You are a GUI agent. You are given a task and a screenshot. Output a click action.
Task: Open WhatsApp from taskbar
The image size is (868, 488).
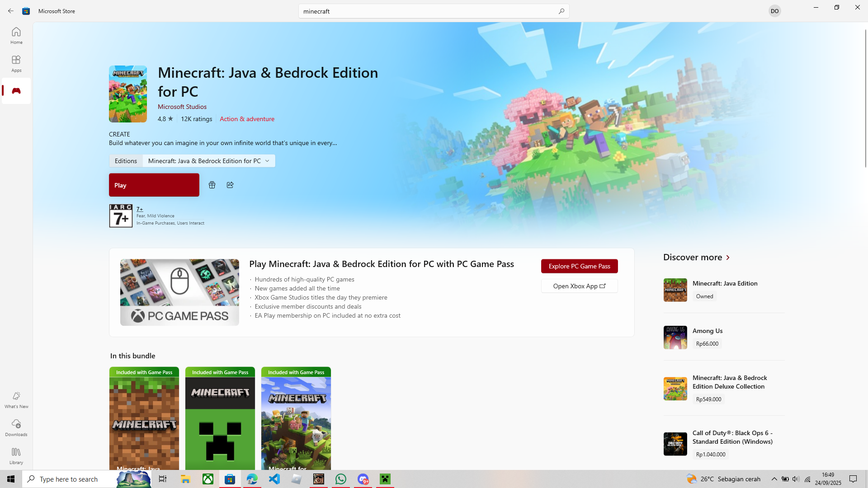[x=341, y=479]
